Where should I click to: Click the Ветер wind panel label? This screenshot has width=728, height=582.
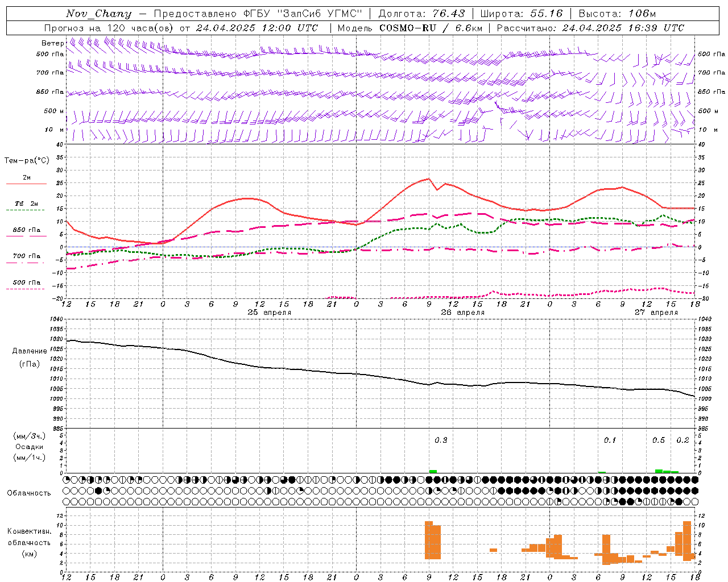(x=52, y=43)
